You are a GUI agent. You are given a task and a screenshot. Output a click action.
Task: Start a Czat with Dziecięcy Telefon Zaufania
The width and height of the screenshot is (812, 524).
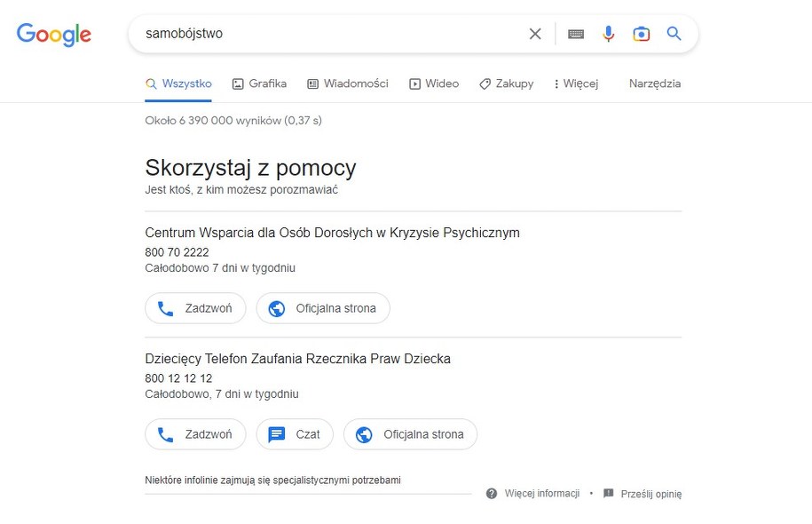[x=294, y=434]
